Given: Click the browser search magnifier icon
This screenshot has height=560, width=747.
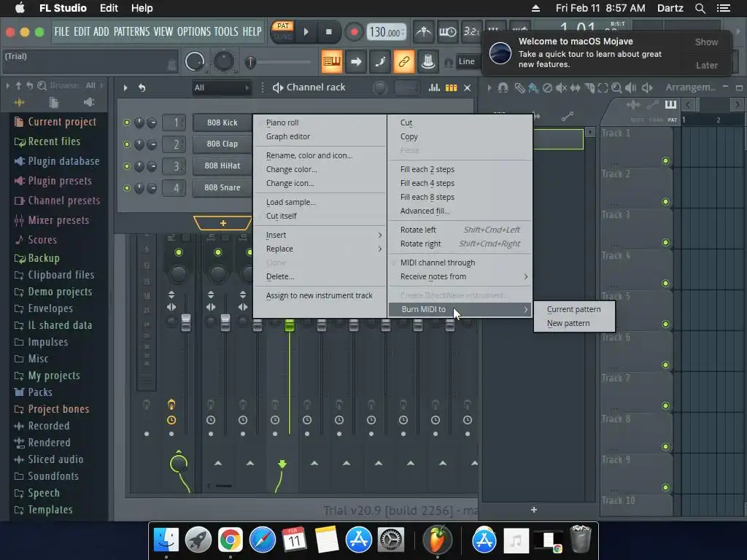Looking at the screenshot, I should point(42,86).
